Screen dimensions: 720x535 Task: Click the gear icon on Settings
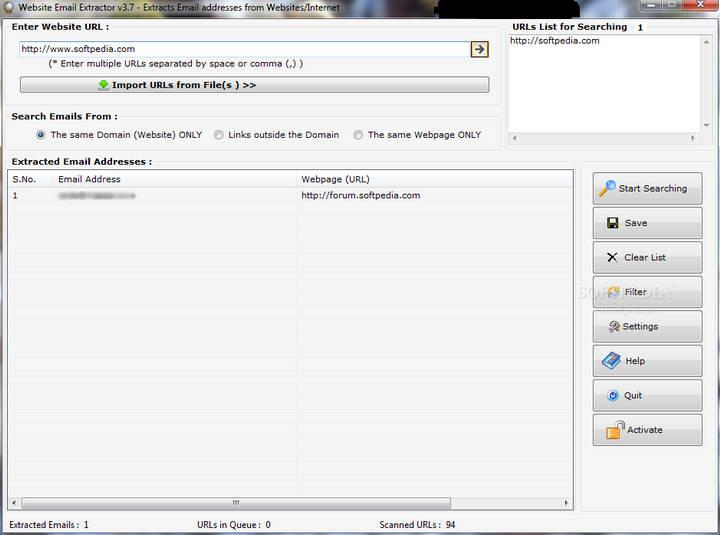tap(614, 327)
